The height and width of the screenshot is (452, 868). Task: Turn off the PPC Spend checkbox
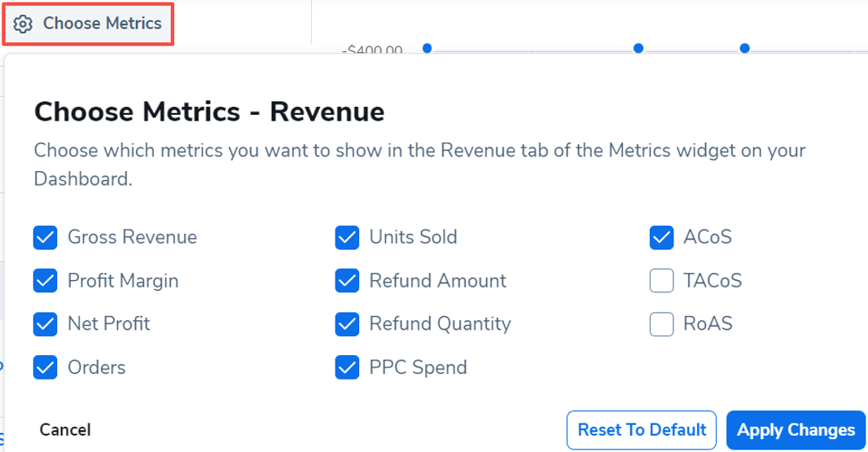348,367
